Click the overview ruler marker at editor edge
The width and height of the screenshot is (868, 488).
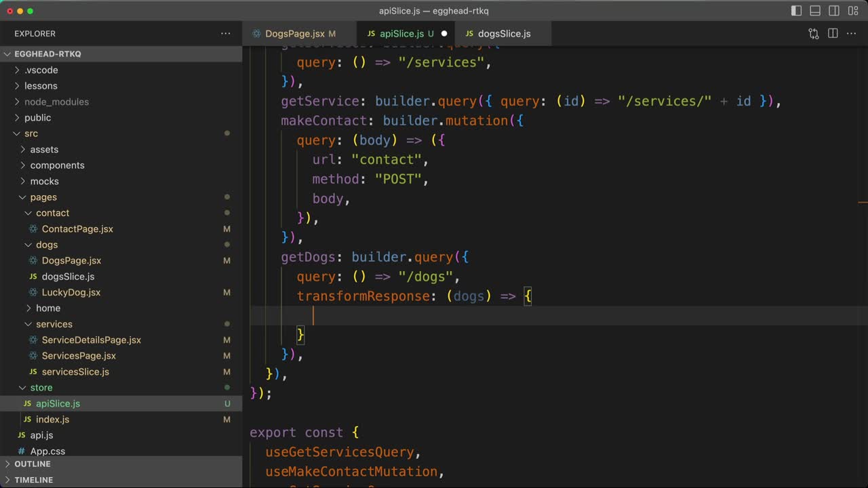pos(863,202)
